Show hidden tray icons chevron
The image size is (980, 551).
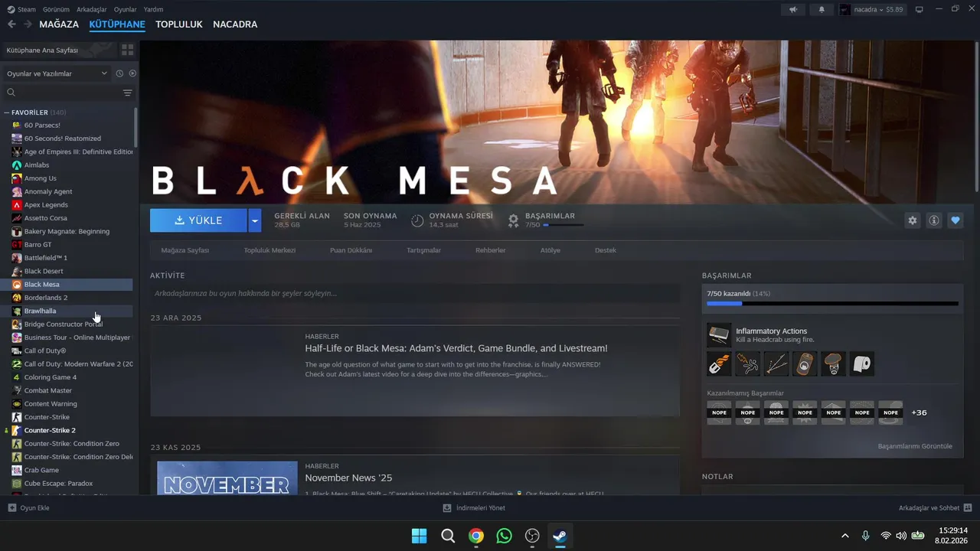coord(845,536)
